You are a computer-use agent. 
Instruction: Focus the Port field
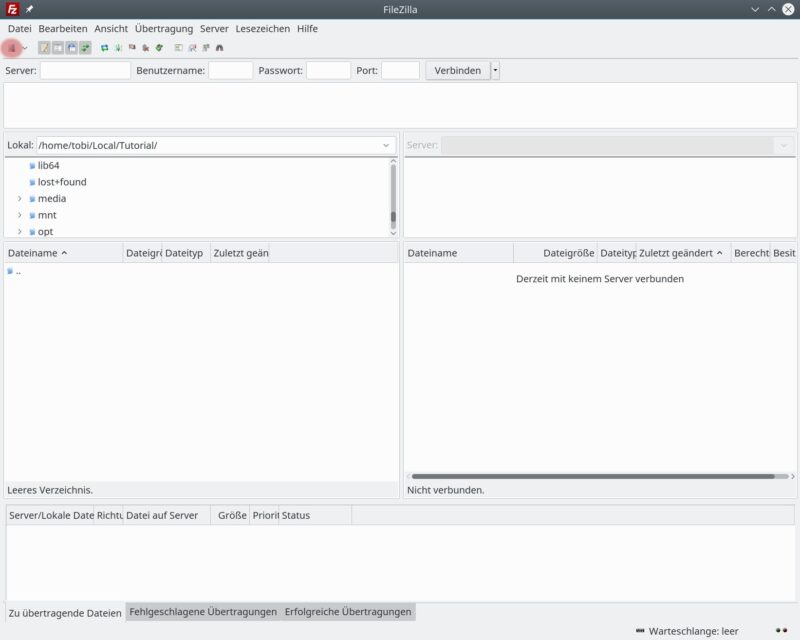click(401, 70)
